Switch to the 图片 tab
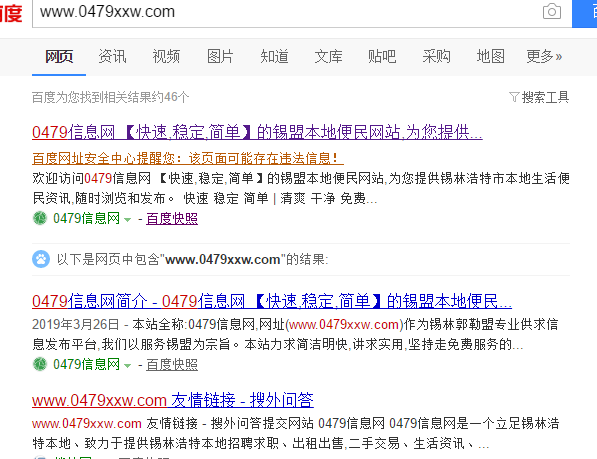The height and width of the screenshot is (459, 597). tap(220, 56)
